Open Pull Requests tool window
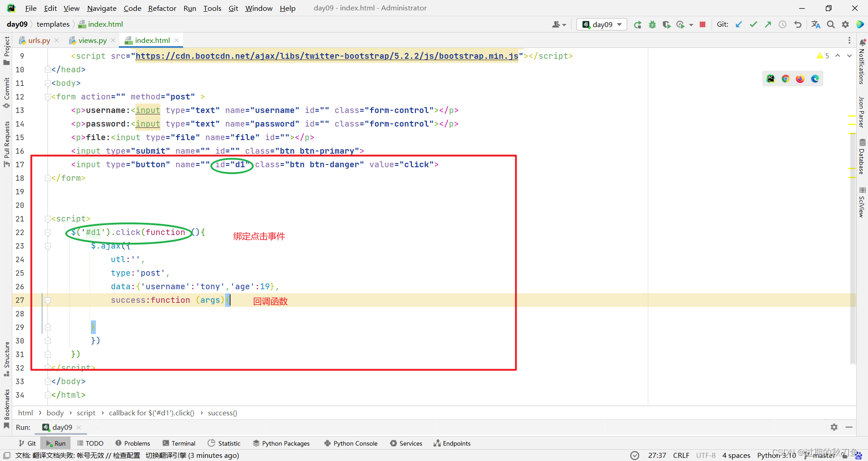Image resolution: width=868 pixels, height=461 pixels. coord(6,144)
